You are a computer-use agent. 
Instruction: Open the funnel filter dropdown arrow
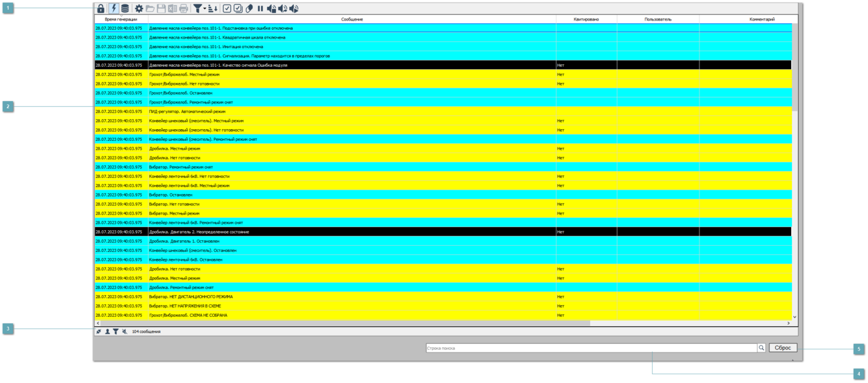204,9
